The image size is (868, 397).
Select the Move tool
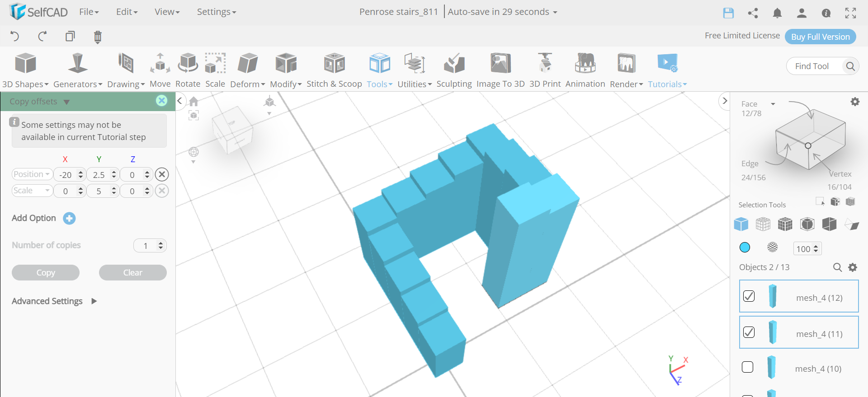click(160, 70)
